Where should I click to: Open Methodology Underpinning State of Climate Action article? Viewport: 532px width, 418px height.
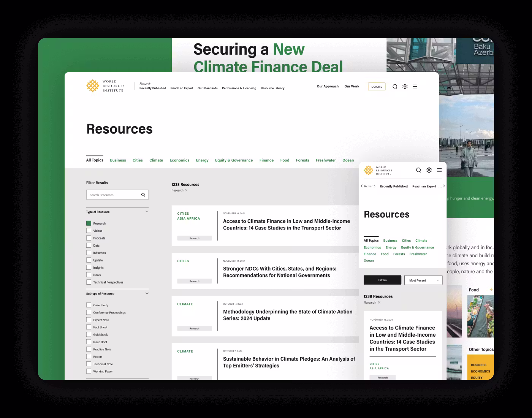[288, 315]
